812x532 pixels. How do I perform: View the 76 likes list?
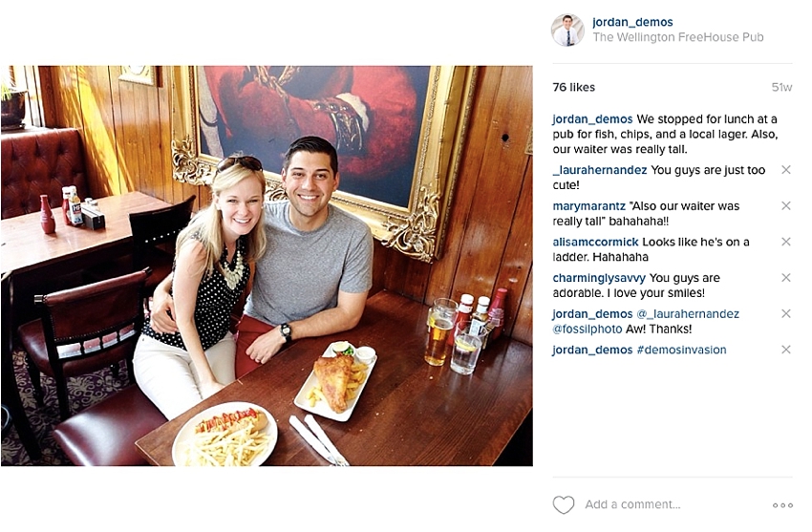click(573, 88)
